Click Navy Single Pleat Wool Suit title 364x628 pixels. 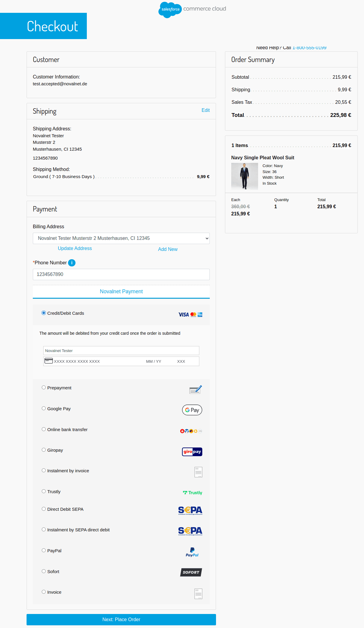[x=263, y=158]
